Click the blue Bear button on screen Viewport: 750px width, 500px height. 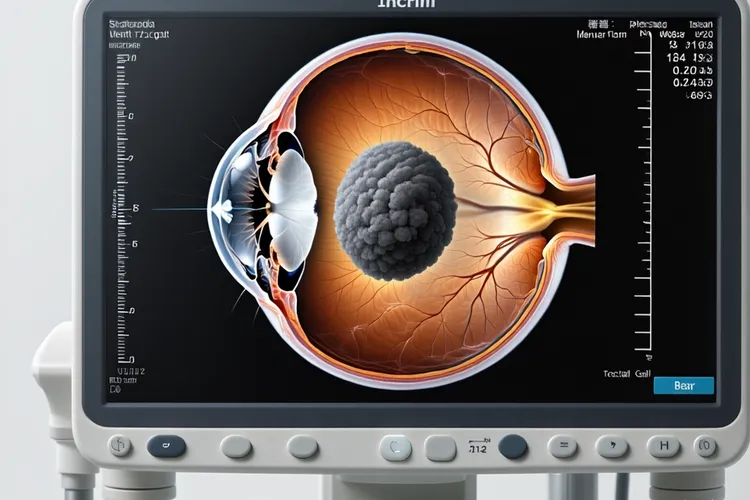click(683, 385)
